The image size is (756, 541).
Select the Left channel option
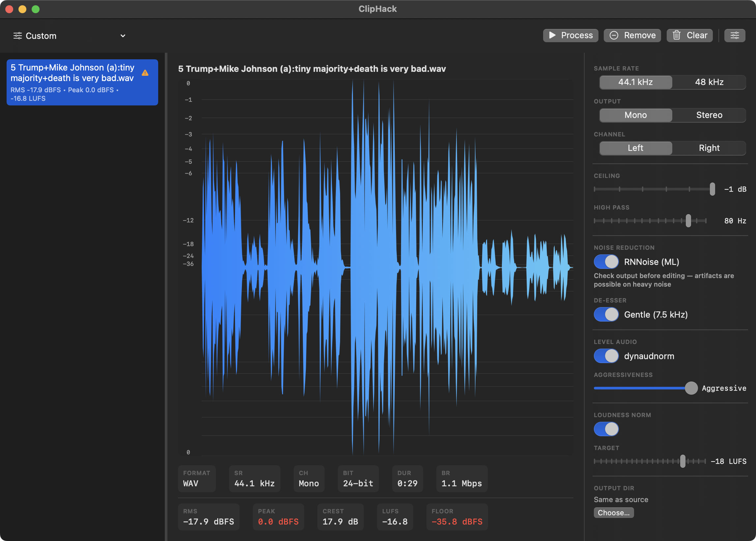pos(635,148)
